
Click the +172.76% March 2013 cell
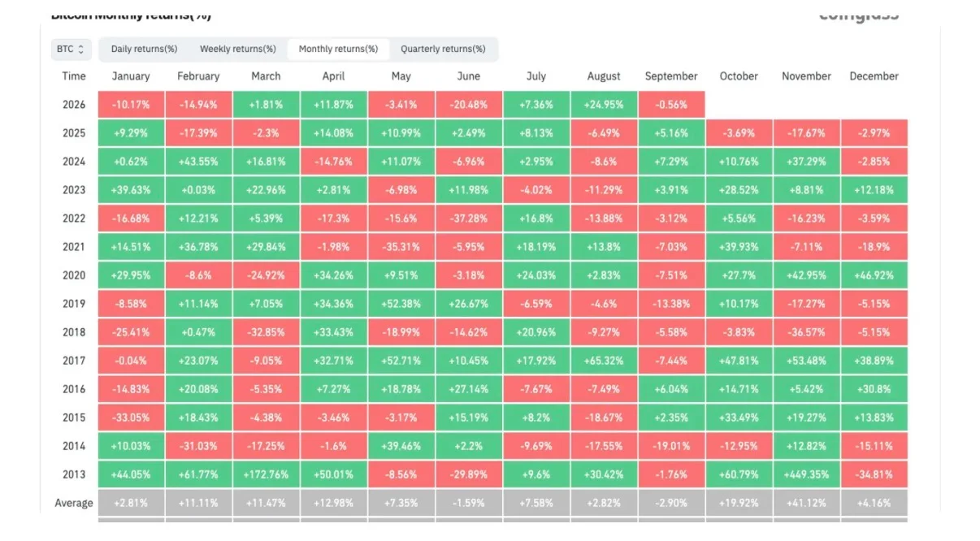[266, 474]
